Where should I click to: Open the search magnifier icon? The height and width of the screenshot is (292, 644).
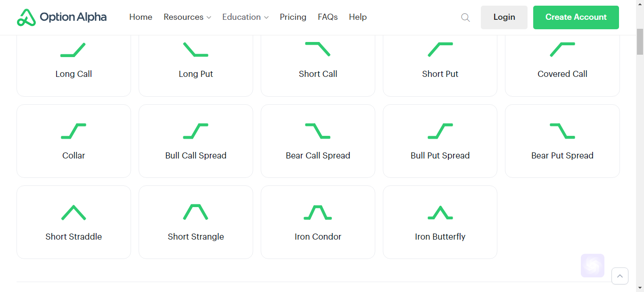tap(465, 17)
